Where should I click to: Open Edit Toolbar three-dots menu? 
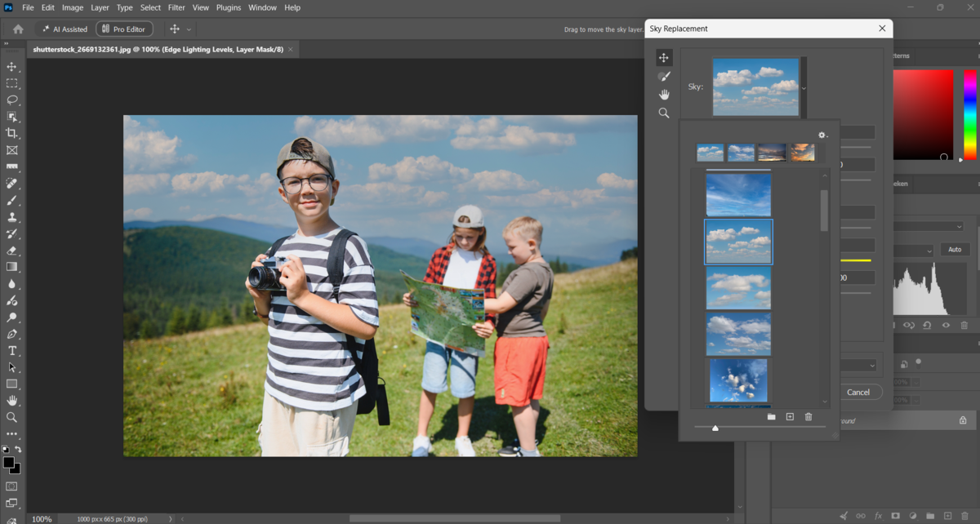tap(11, 434)
